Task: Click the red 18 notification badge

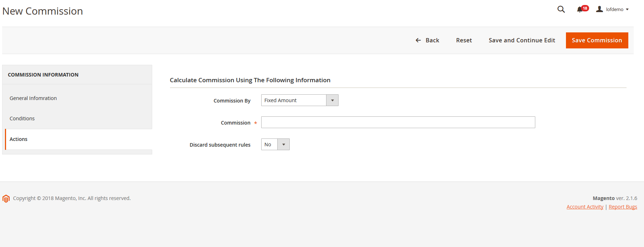Action: (x=585, y=8)
